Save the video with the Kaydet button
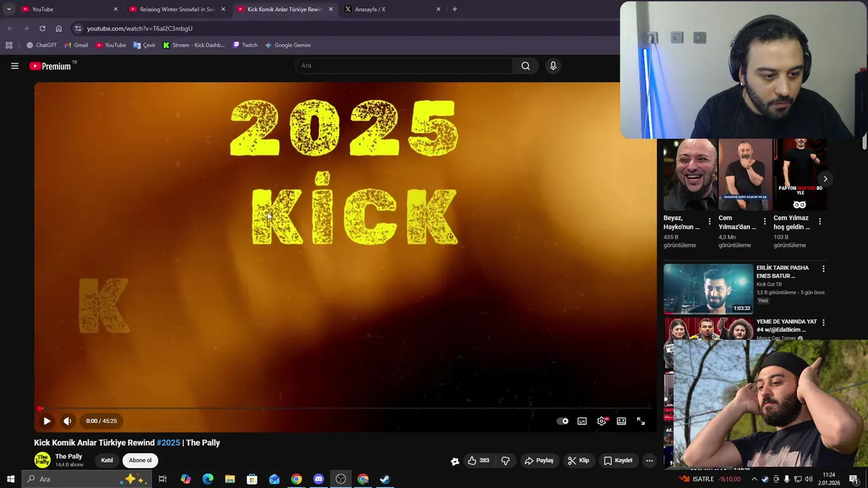Image resolution: width=868 pixels, height=488 pixels. pyautogui.click(x=618, y=460)
